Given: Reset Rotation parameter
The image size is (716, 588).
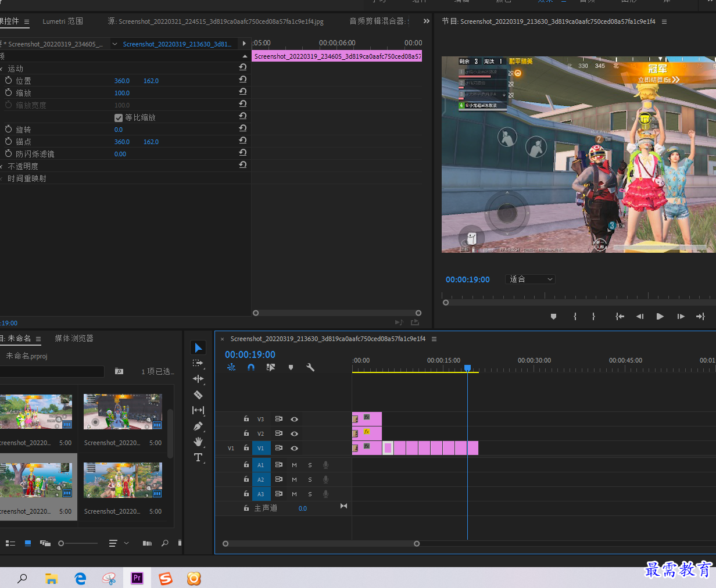Looking at the screenshot, I should tap(243, 128).
